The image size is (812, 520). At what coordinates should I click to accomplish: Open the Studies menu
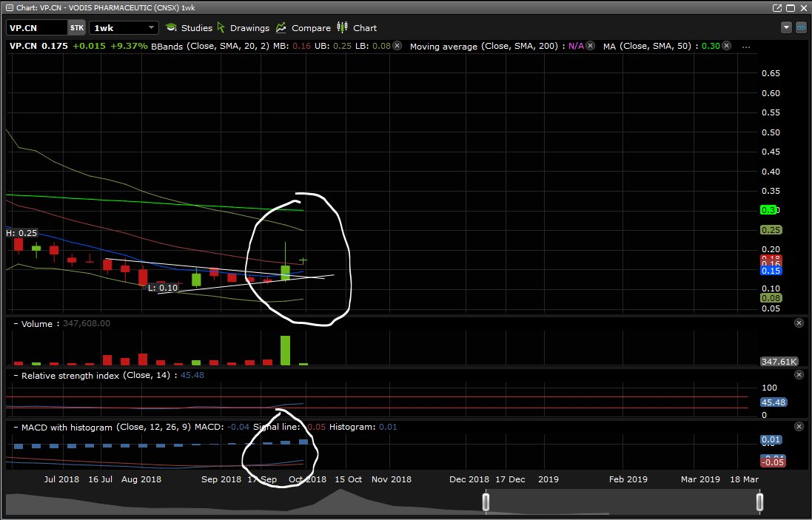189,28
